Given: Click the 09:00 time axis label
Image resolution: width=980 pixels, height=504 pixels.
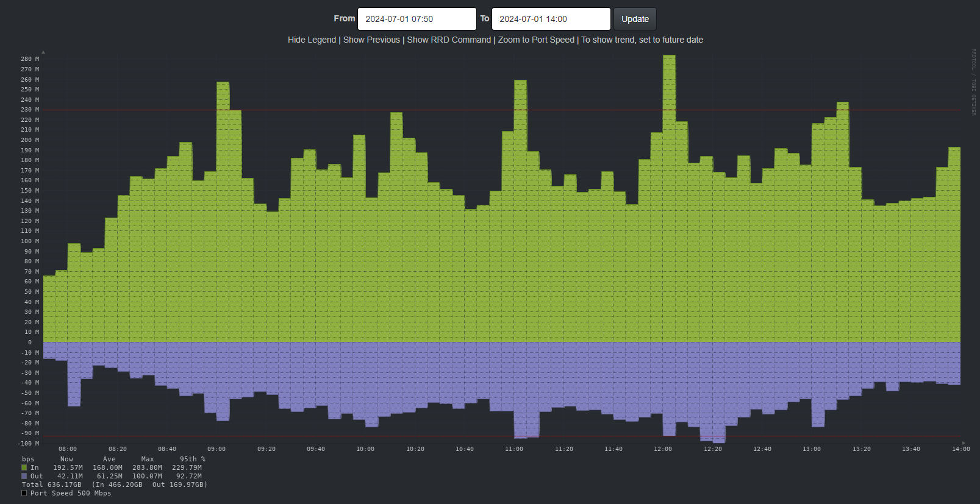Looking at the screenshot, I should coord(216,449).
